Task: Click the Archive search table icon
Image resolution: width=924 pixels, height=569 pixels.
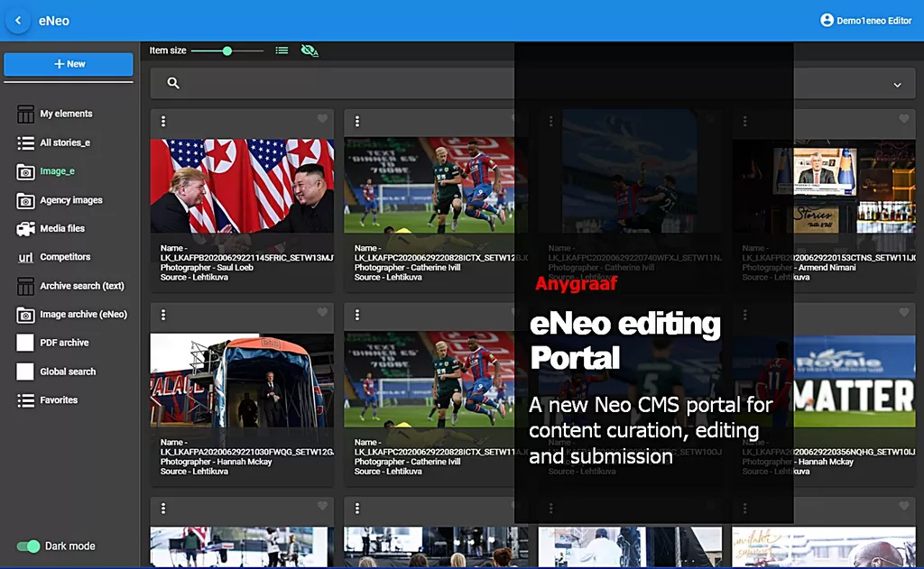Action: pos(25,286)
